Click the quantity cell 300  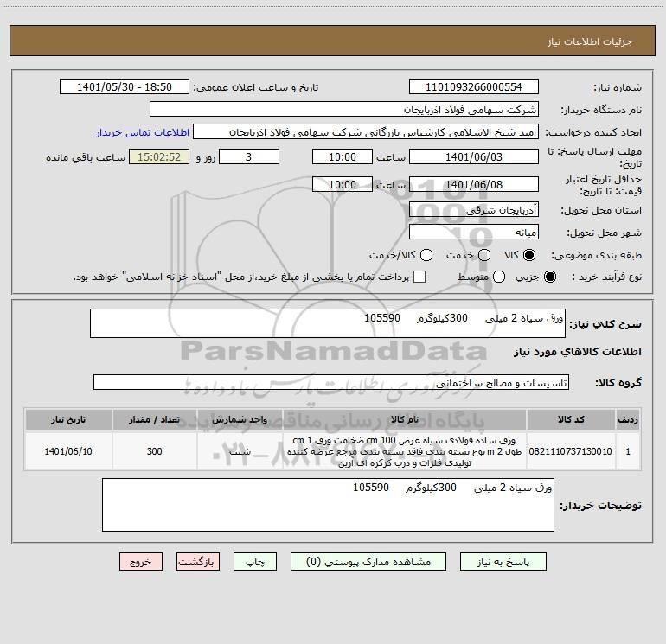tap(154, 451)
